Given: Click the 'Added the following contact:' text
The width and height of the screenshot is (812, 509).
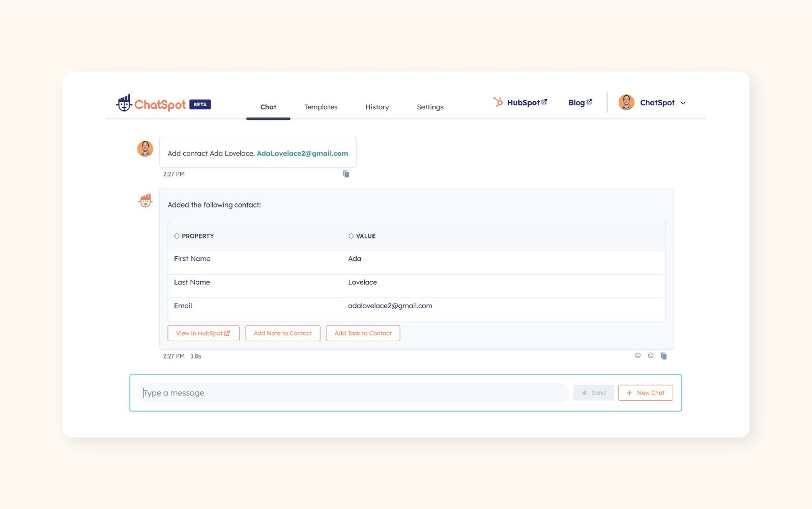Looking at the screenshot, I should point(214,205).
